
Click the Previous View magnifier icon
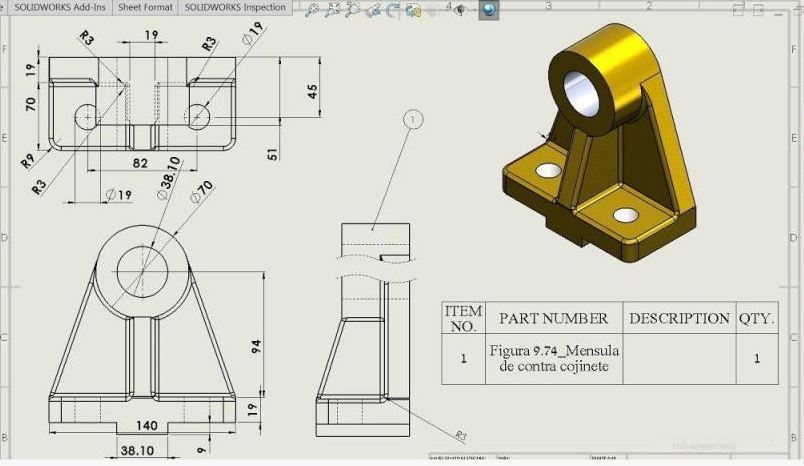352,10
